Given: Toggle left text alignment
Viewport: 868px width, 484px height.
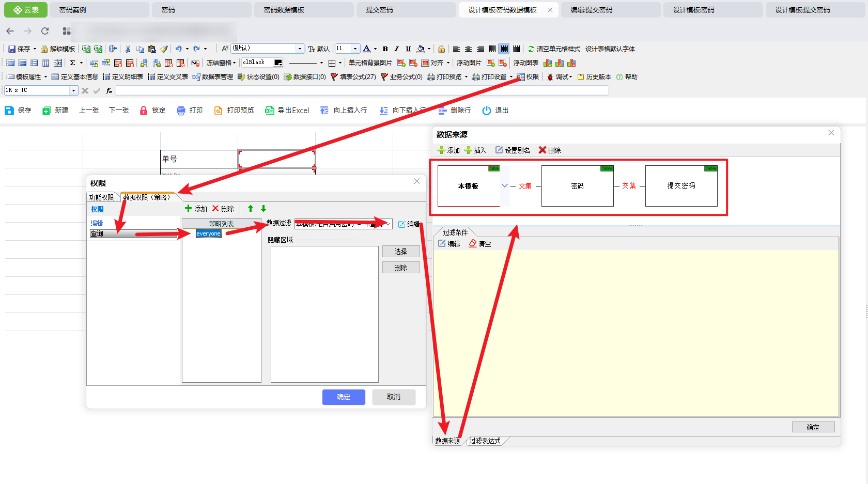Looking at the screenshot, I should [456, 49].
